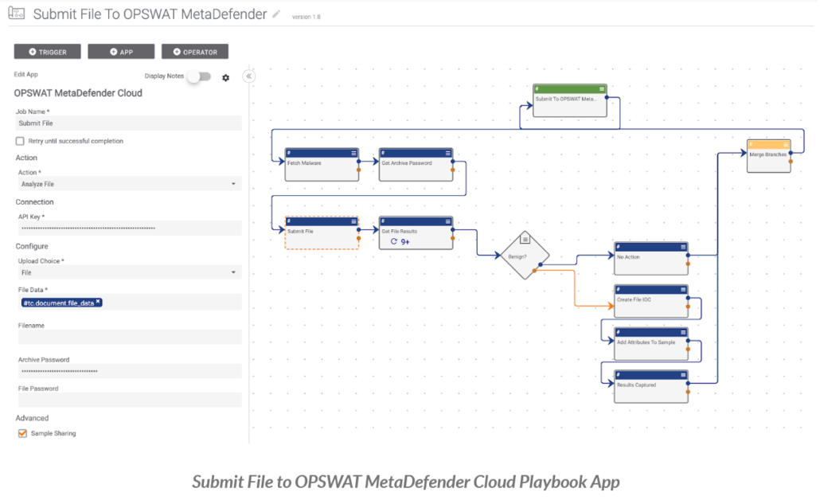This screenshot has height=504, width=820.
Task: Click the OPSWAT MetaDefender Cloud heading
Action: pyautogui.click(x=78, y=93)
